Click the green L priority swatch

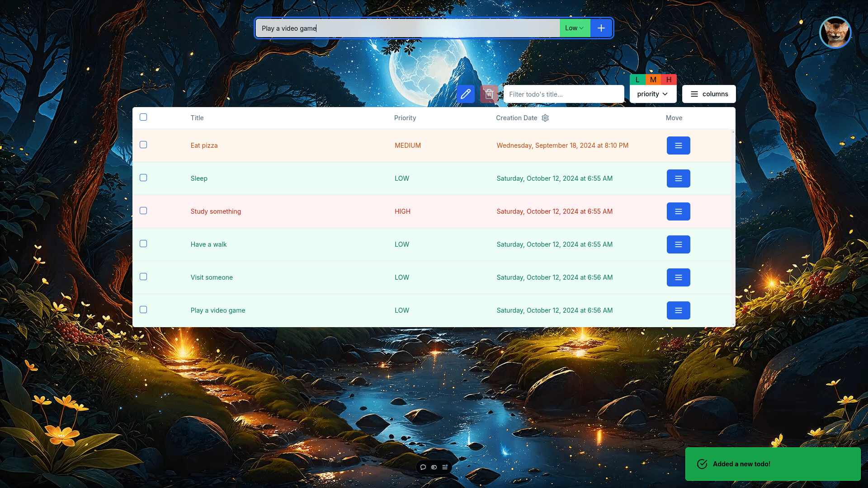coord(637,80)
